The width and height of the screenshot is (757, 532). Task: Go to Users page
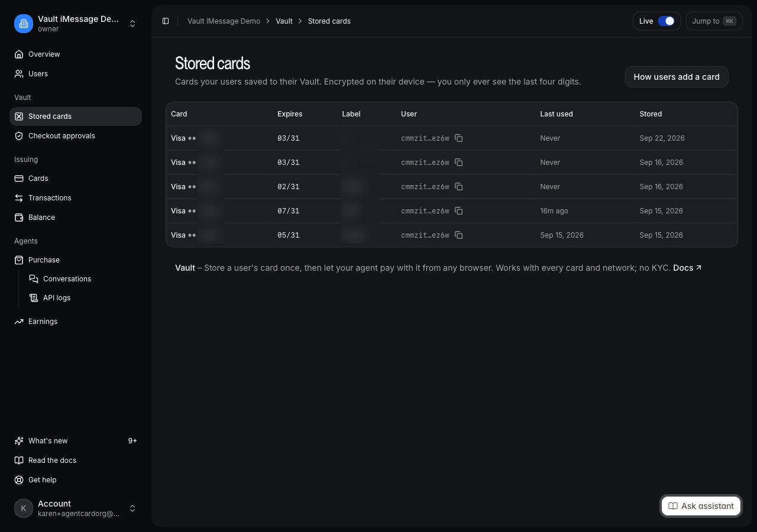[76, 74]
